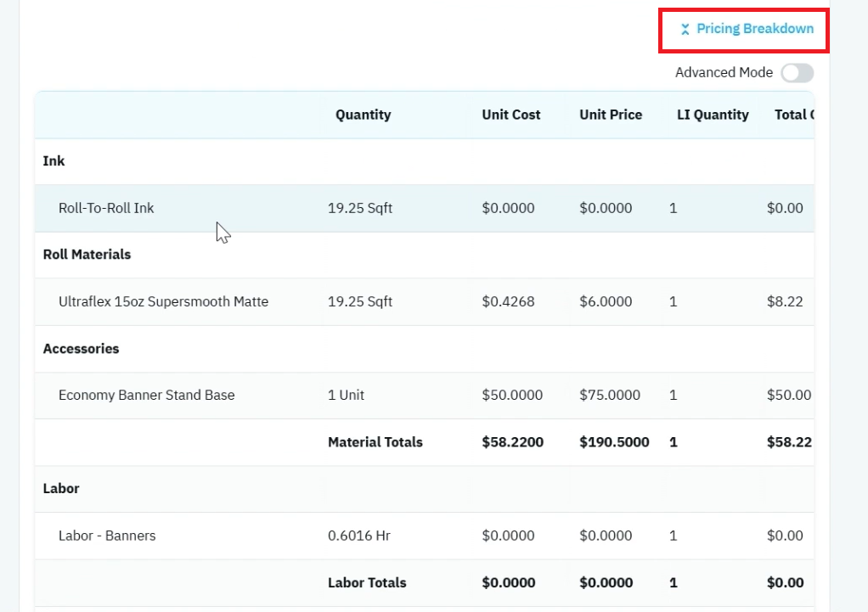The image size is (868, 612).
Task: Enable the Advanced Mode toggle
Action: coord(798,72)
